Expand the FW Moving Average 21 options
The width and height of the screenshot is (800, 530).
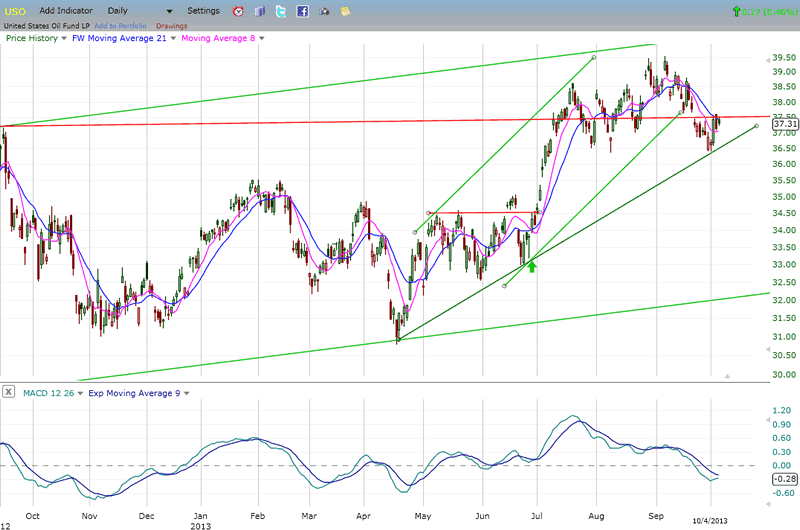[172, 38]
